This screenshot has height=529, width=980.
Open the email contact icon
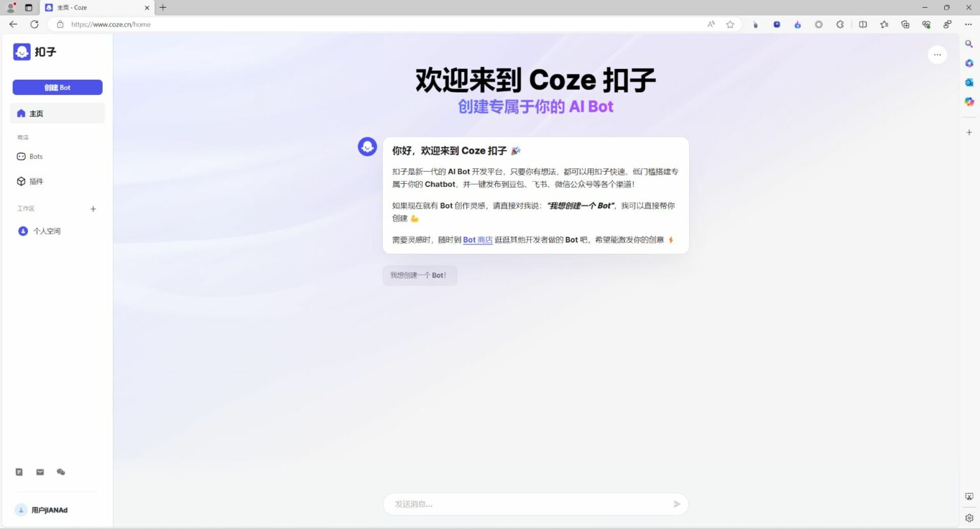pyautogui.click(x=40, y=472)
